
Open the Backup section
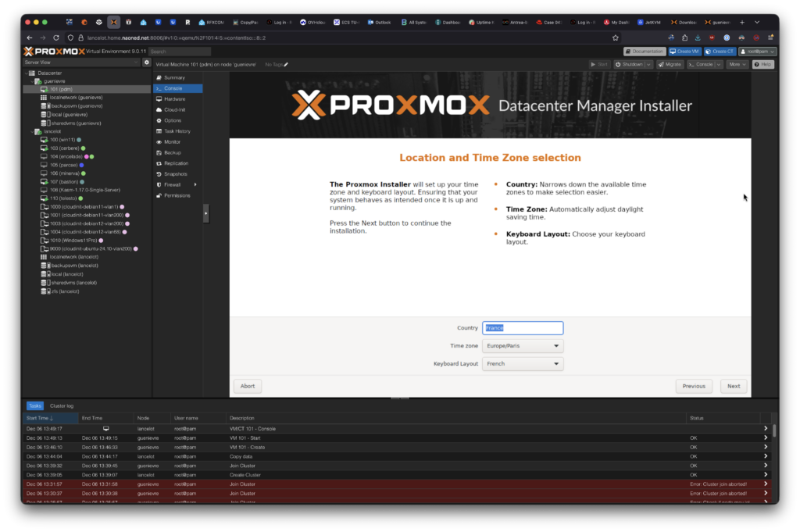point(172,152)
